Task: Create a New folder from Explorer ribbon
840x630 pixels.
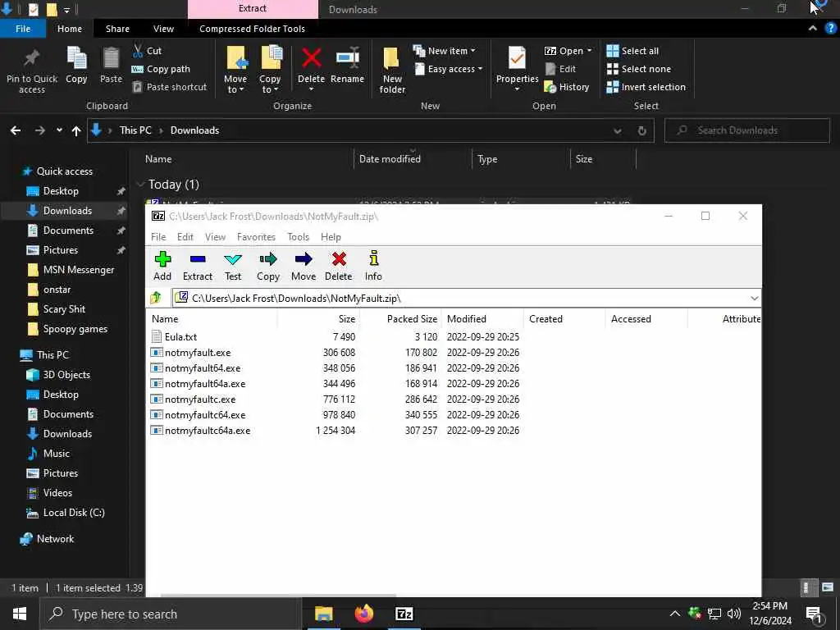Action: [x=392, y=71]
